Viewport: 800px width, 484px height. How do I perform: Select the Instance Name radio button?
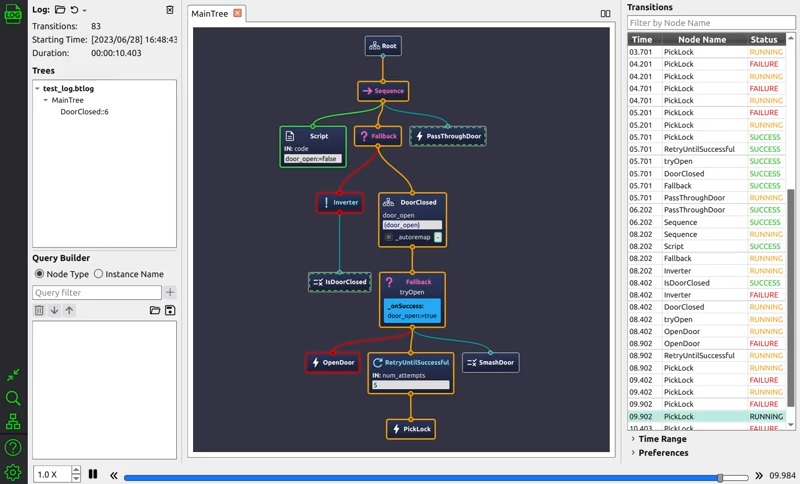99,274
